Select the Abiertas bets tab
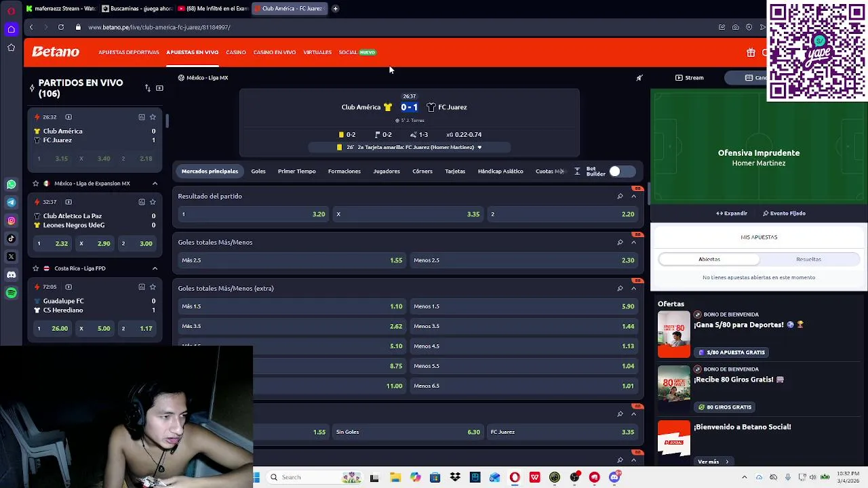 click(x=709, y=259)
